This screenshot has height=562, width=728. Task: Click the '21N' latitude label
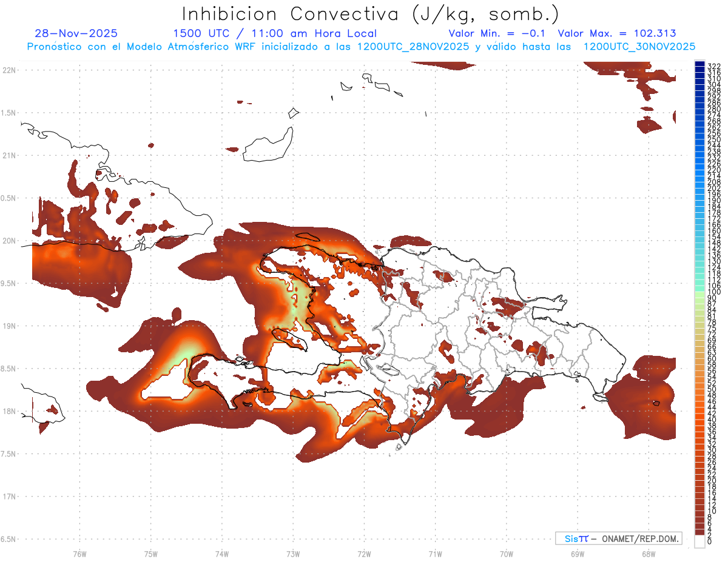tap(9, 155)
